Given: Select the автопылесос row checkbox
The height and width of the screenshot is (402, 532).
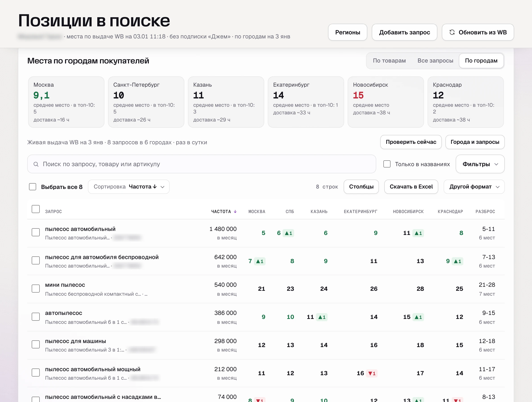Looking at the screenshot, I should (36, 316).
